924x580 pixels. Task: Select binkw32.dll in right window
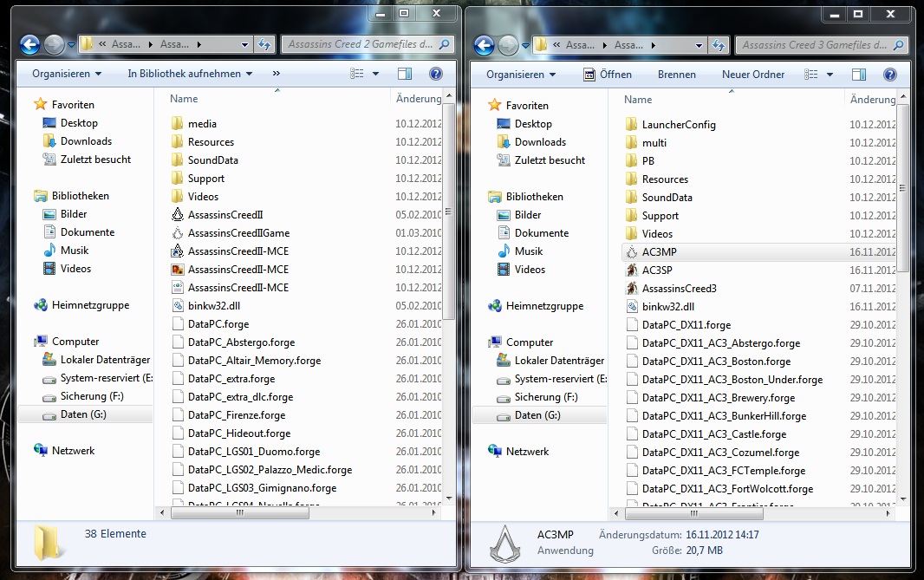[x=660, y=307]
